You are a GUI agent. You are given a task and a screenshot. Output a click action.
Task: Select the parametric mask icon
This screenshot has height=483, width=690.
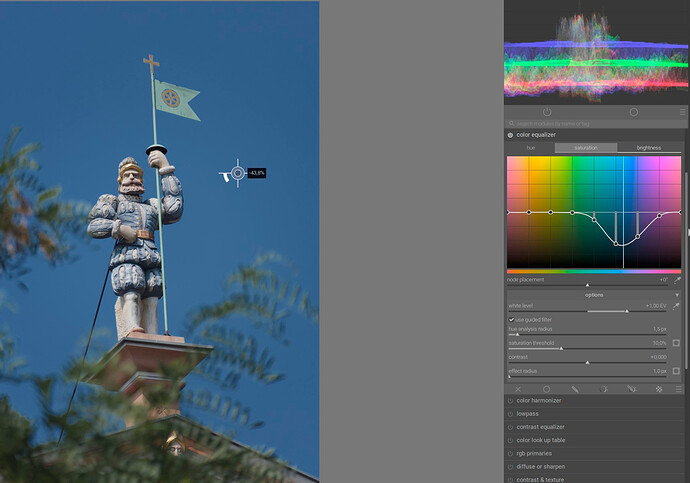(603, 389)
